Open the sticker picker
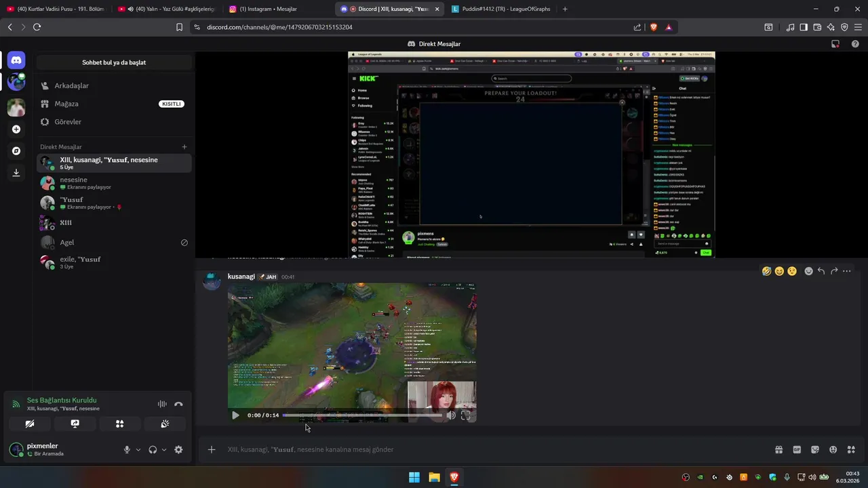This screenshot has width=868, height=488. point(815,449)
